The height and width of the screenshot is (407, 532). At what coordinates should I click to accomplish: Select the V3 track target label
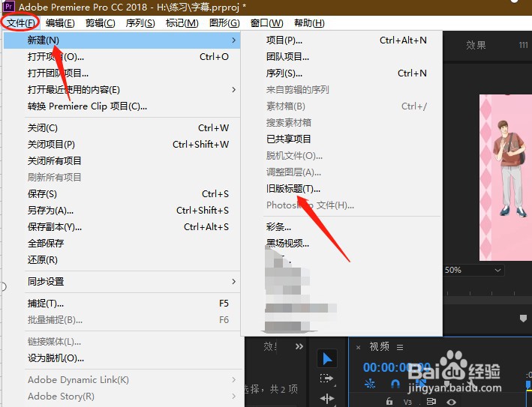point(407,402)
